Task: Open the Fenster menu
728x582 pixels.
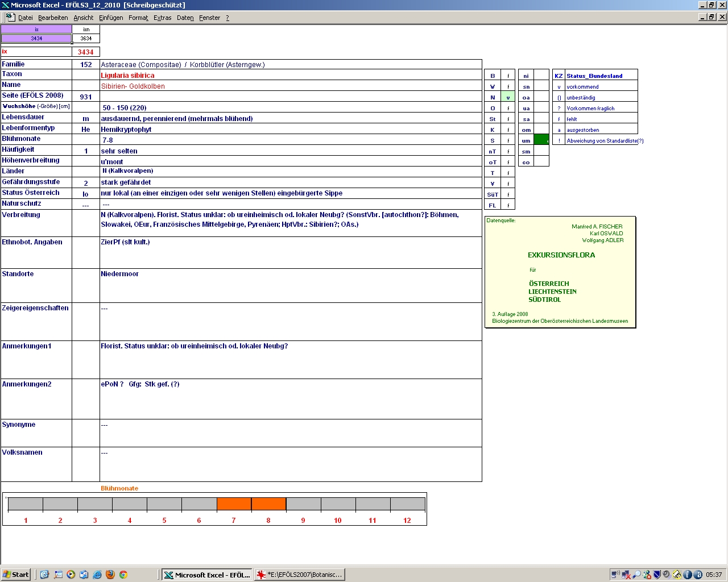Action: [209, 18]
